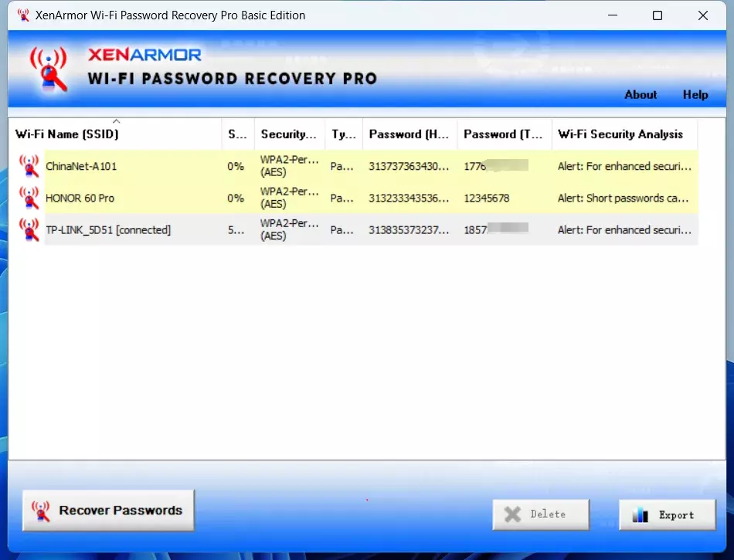Click hex password 313233343536...

(x=409, y=198)
